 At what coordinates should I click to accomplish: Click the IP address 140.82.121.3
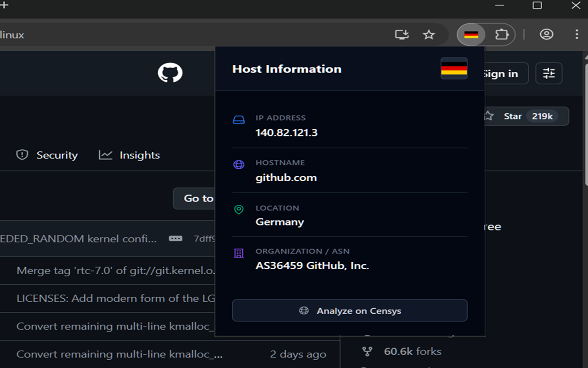pos(287,133)
